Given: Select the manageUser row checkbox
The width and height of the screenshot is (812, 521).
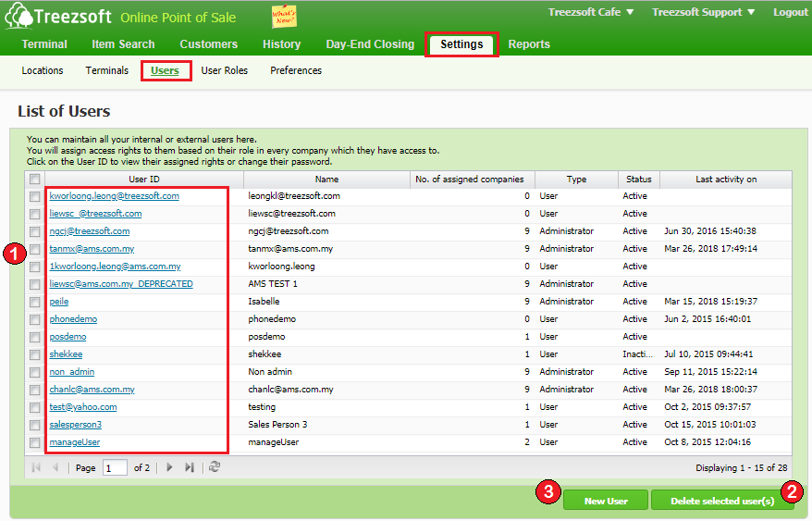Looking at the screenshot, I should click(35, 442).
